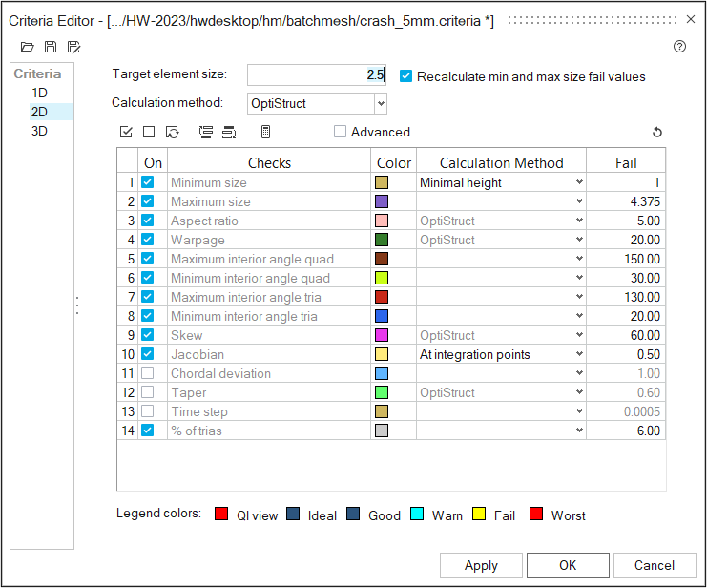This screenshot has height=588, width=707.
Task: Enable the Chordal deviation check
Action: 148,373
